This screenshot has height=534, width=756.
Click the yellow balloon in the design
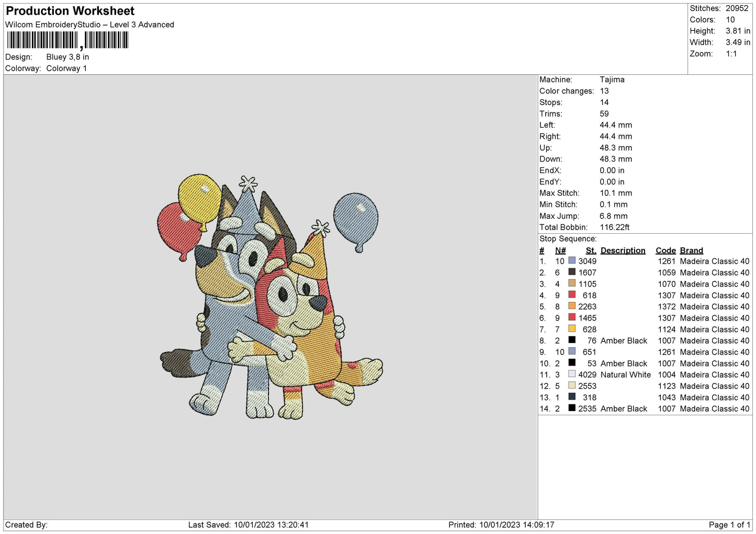coord(199,198)
